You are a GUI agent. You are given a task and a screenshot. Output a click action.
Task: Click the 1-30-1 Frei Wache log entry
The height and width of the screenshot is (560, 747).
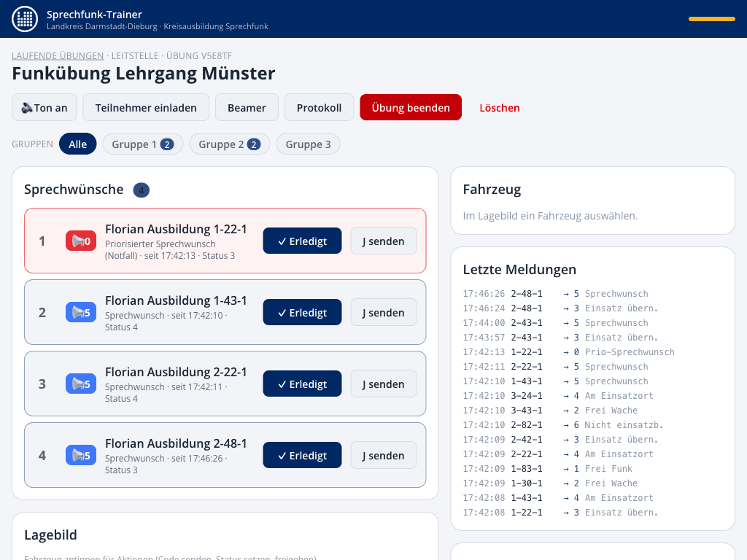pos(592,483)
